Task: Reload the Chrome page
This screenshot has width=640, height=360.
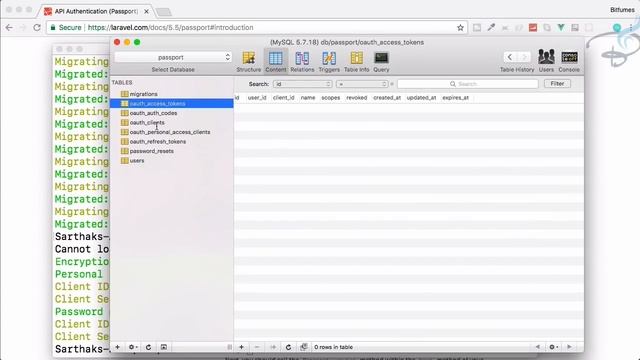Action: (37, 27)
